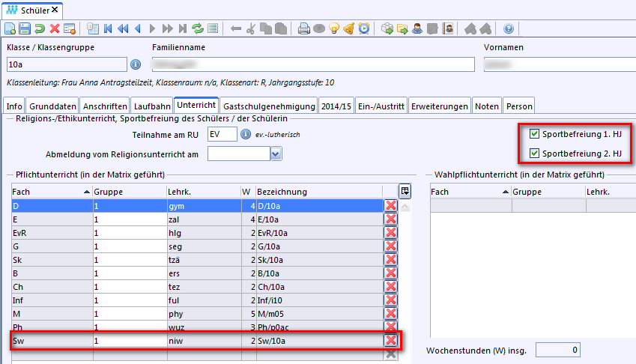Open help with the blue question mark

tap(509, 29)
